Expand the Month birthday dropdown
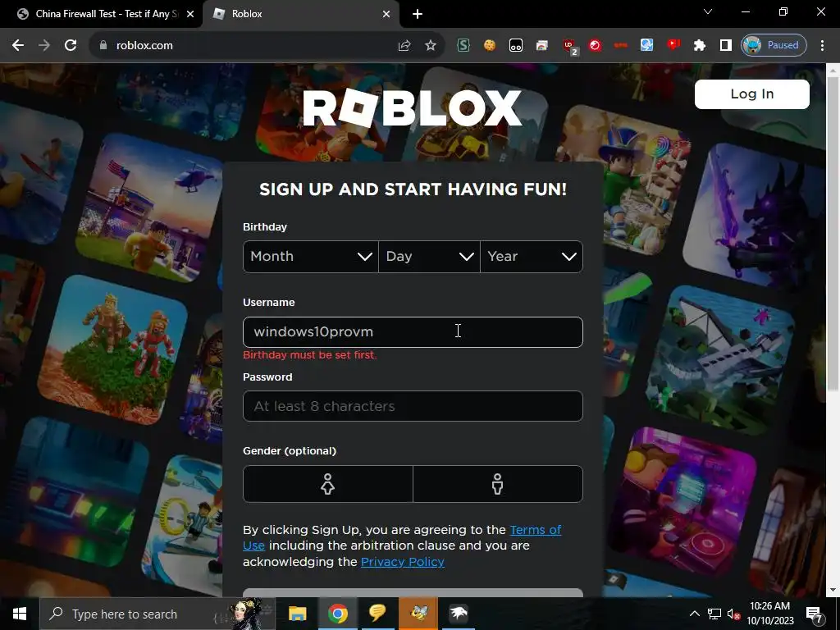Screen dimensions: 840x630 click(x=311, y=257)
